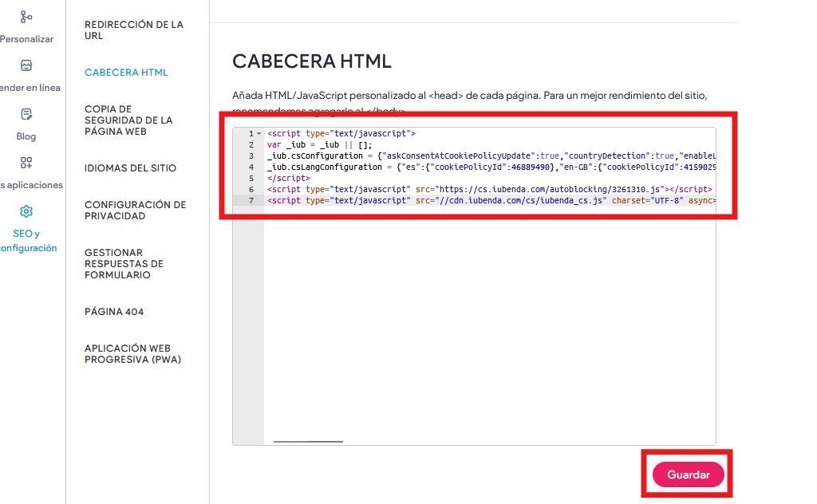The height and width of the screenshot is (504, 817).
Task: Click line number 4 in the gutter
Action: (x=251, y=167)
